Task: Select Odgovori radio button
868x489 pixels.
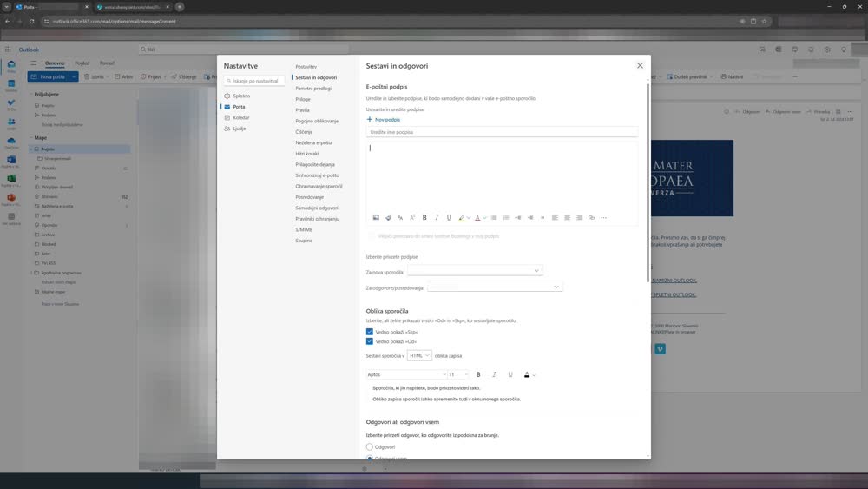Action: (369, 447)
